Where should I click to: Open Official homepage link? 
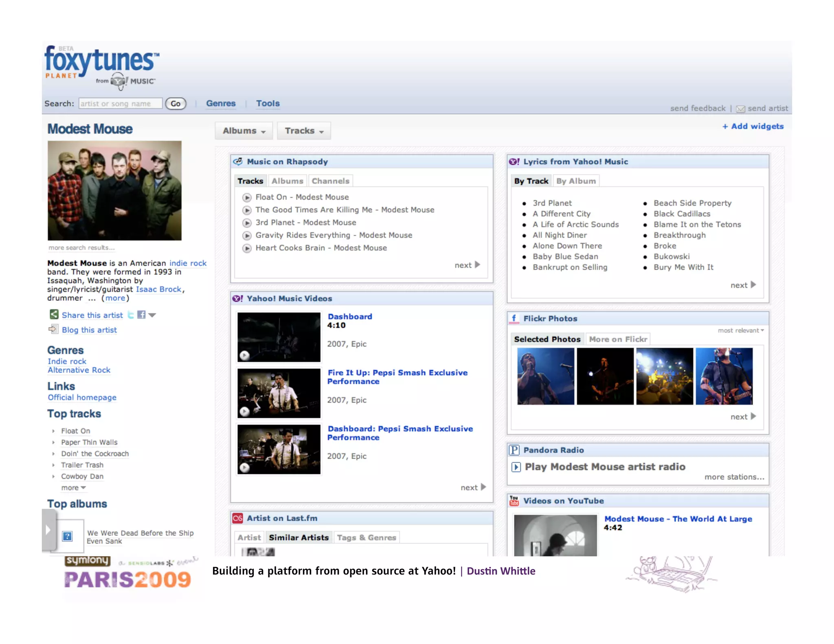pos(82,397)
